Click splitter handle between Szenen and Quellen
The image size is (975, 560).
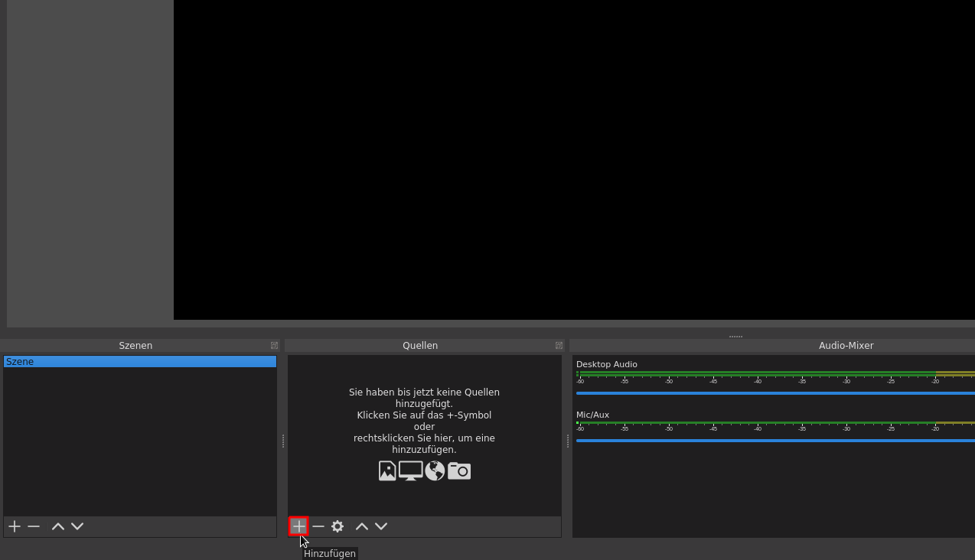[x=283, y=441]
